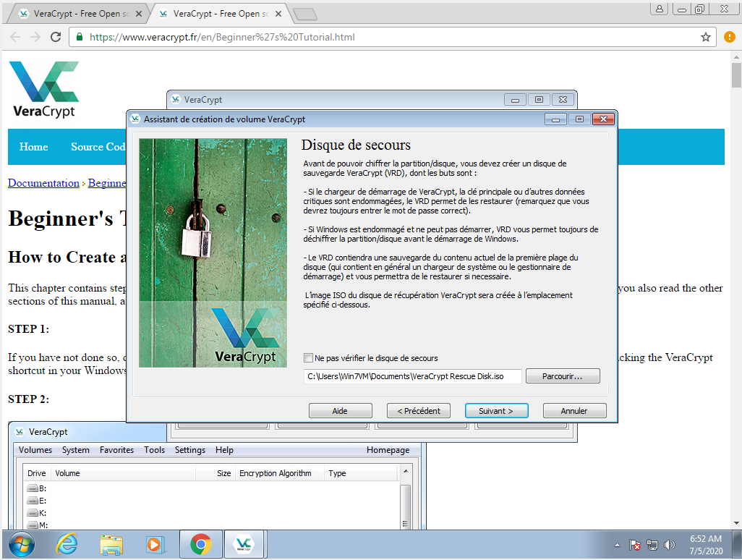The height and width of the screenshot is (560, 742).
Task: Click the Précédent button
Action: [419, 411]
